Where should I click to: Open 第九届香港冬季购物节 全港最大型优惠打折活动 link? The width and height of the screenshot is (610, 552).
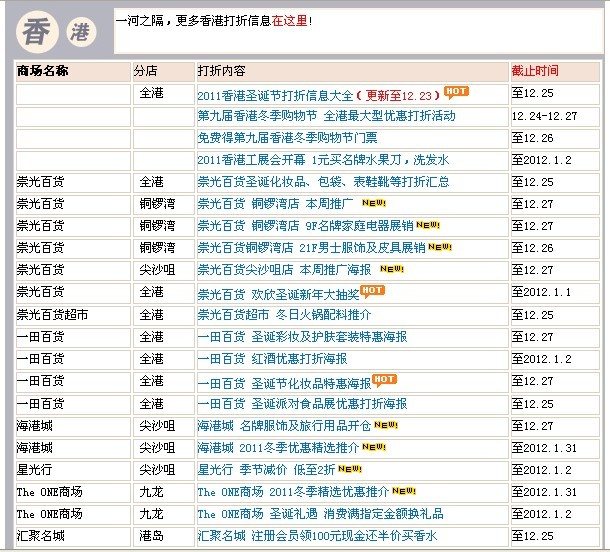(326, 116)
